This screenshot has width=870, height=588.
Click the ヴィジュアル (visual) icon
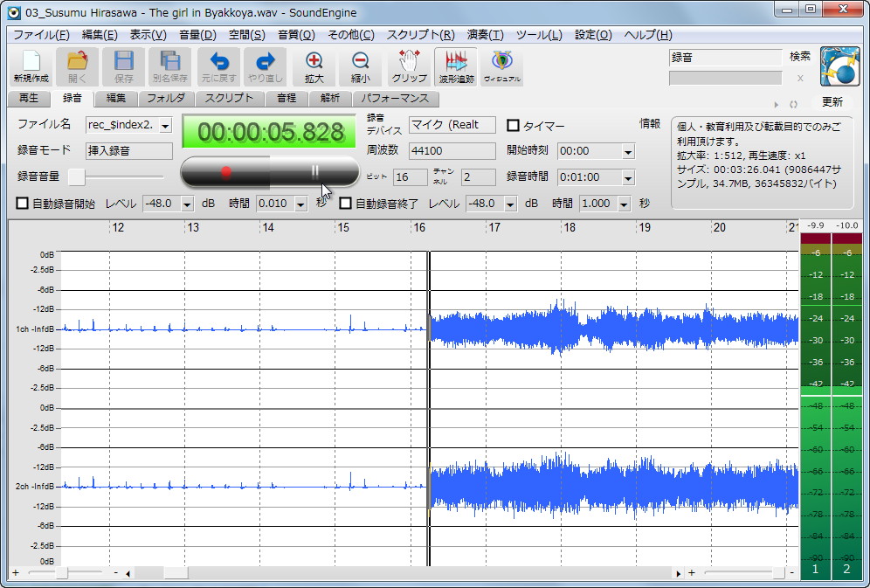(502, 66)
